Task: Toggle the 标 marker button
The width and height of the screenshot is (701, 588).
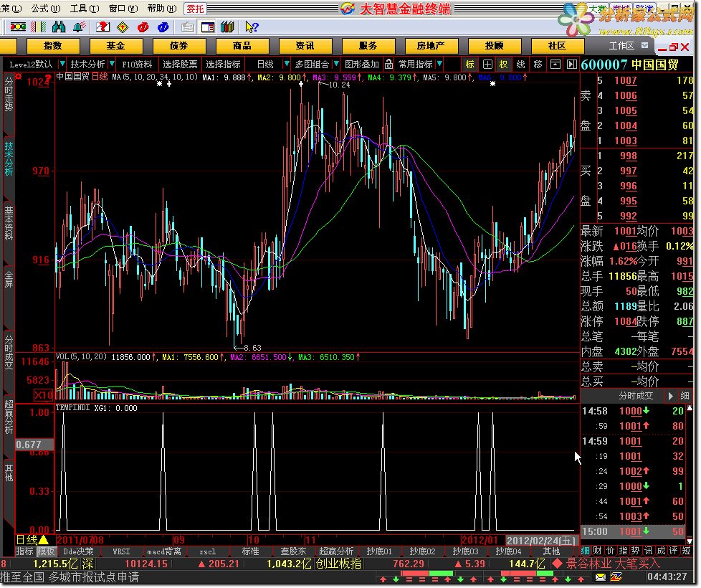Action: [470, 65]
